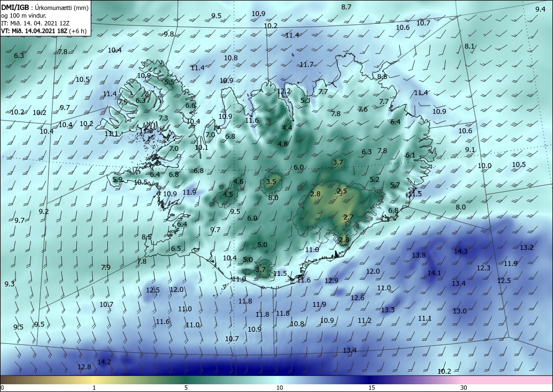Click the map value 11.7
The image size is (553, 392).
(x=306, y=65)
